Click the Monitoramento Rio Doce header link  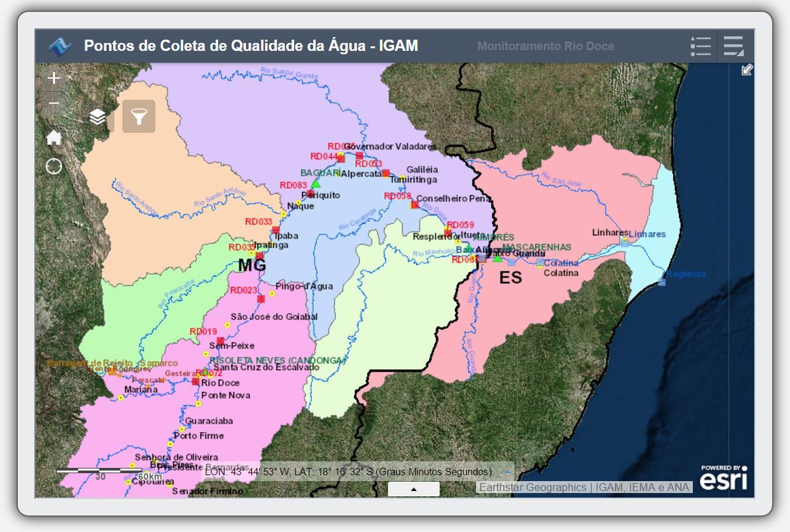click(545, 46)
